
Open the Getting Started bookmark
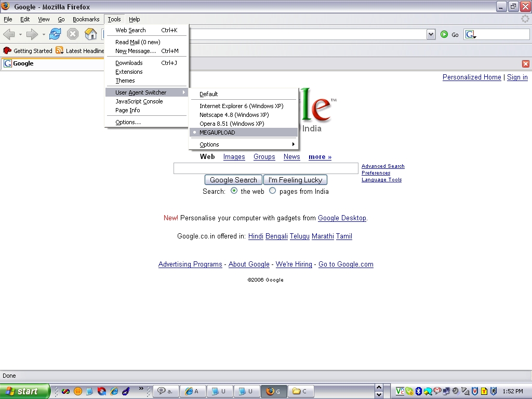point(28,51)
